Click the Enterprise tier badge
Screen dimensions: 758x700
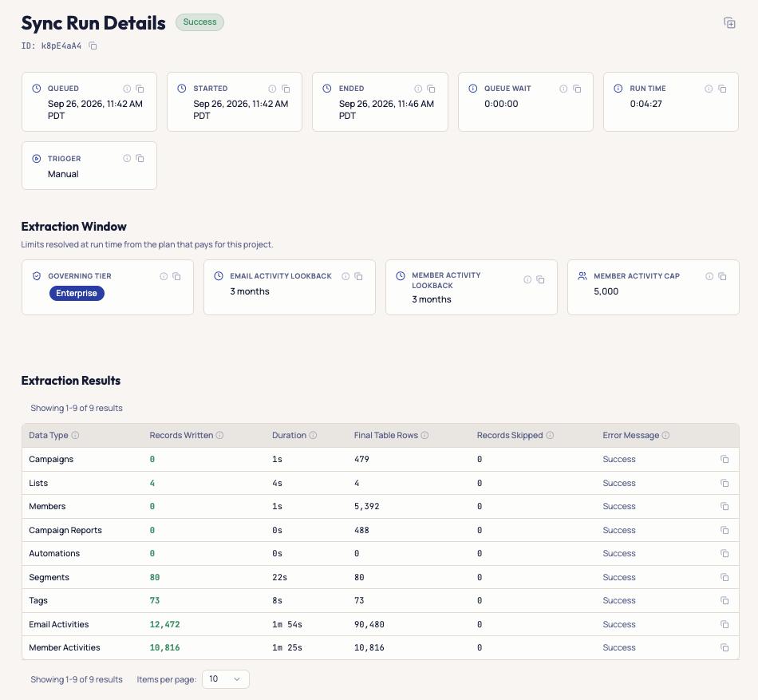77,293
